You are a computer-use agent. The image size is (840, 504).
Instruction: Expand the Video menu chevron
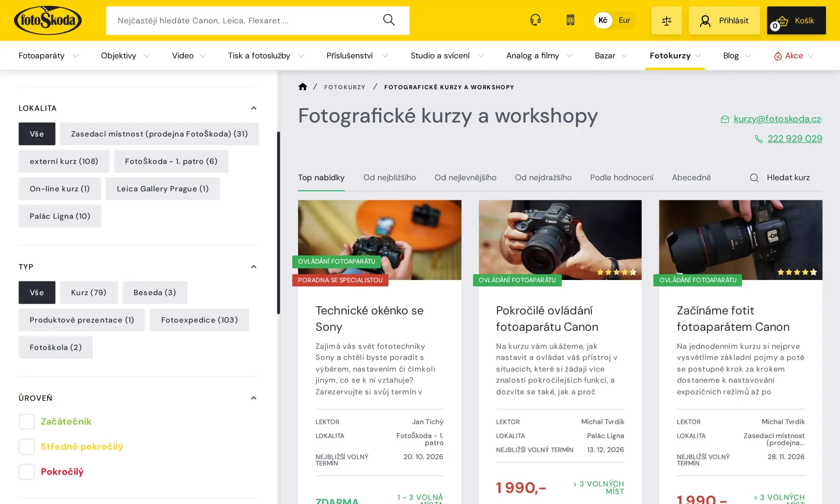[x=203, y=56]
